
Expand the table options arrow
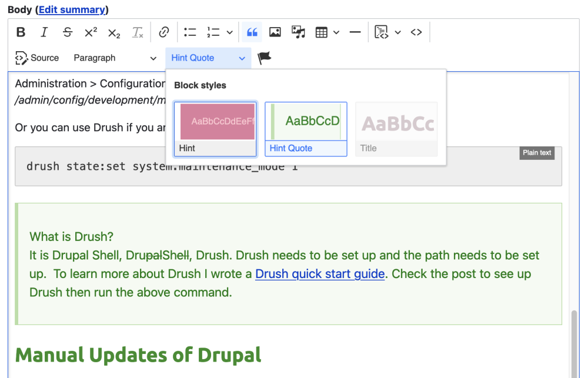tap(336, 32)
